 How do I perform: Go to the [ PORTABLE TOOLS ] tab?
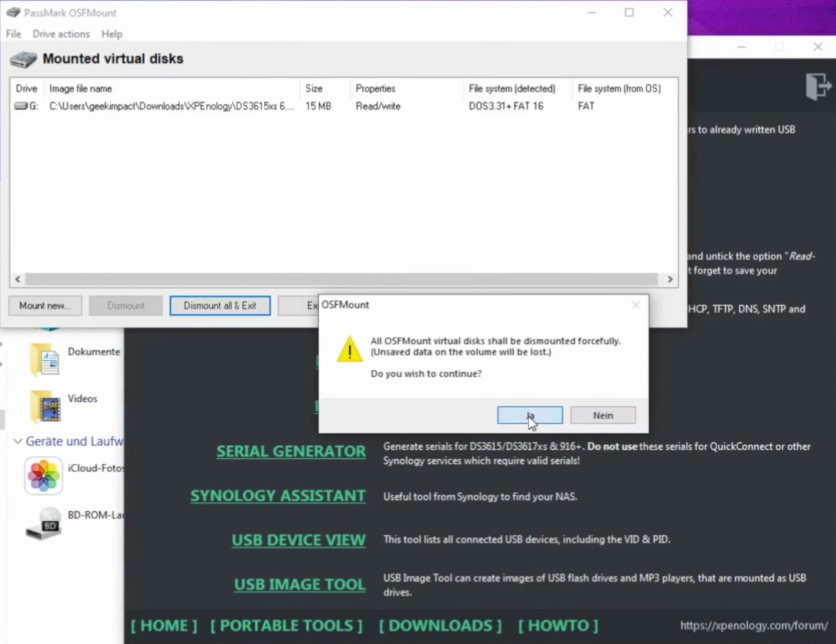(x=287, y=625)
